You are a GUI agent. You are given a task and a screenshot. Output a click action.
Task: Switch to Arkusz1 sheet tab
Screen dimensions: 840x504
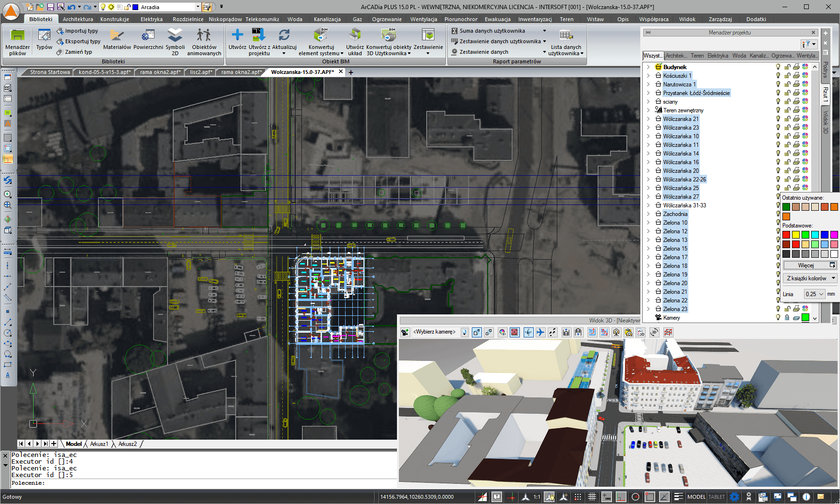(99, 444)
